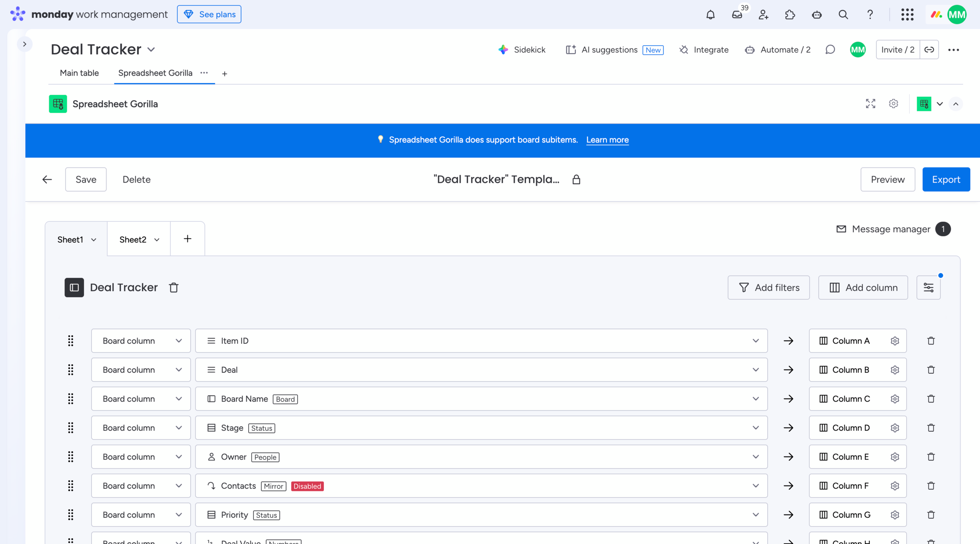Collapse the Spreadsheet Gorilla view header
Screen dimensions: 980x544
click(x=955, y=104)
